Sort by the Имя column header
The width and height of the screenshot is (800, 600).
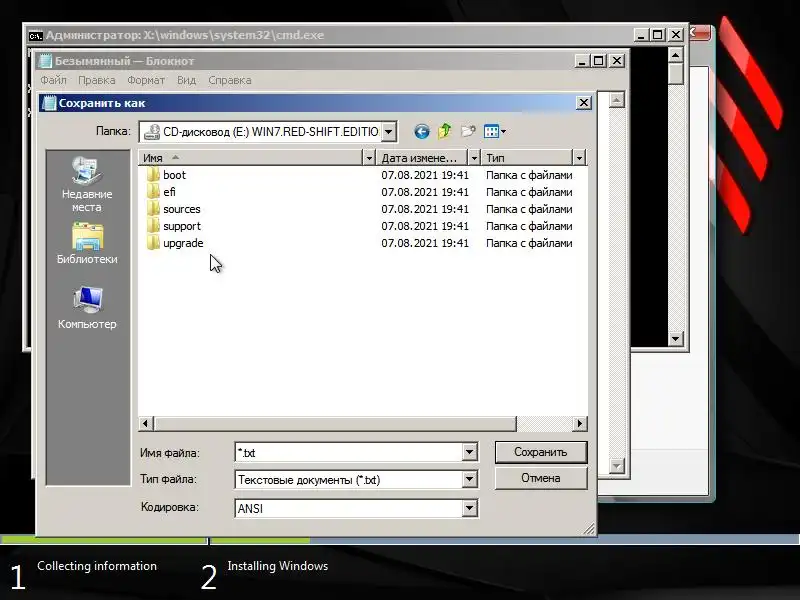(251, 158)
